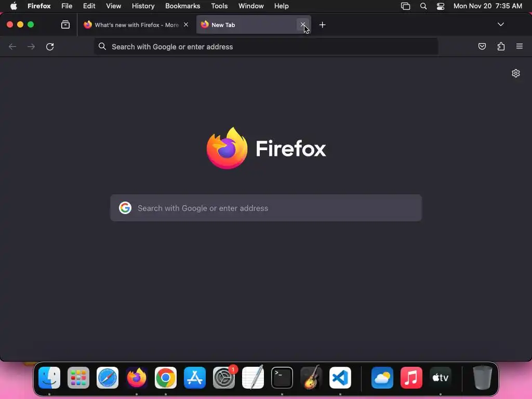Open the File menu
This screenshot has height=399, width=532.
(67, 6)
